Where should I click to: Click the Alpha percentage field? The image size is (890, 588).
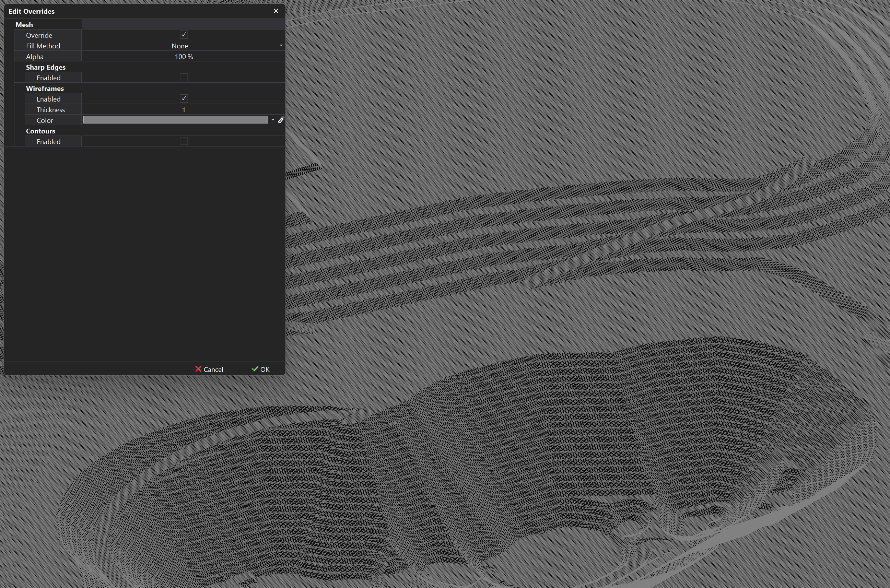[184, 56]
